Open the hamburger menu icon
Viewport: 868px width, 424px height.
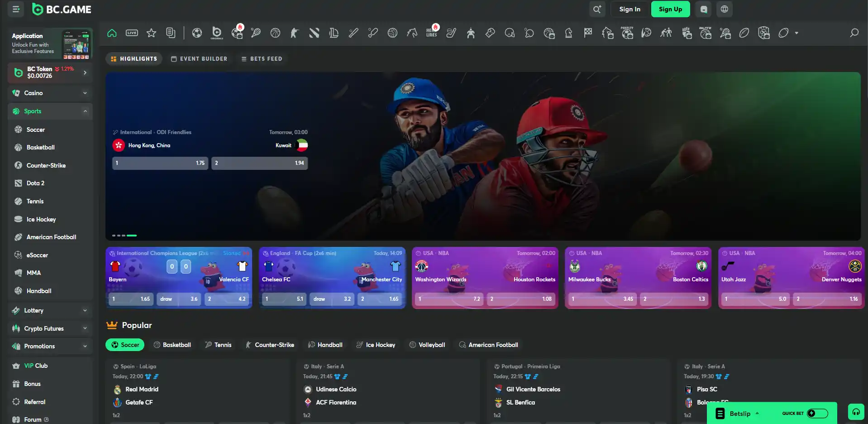click(16, 9)
